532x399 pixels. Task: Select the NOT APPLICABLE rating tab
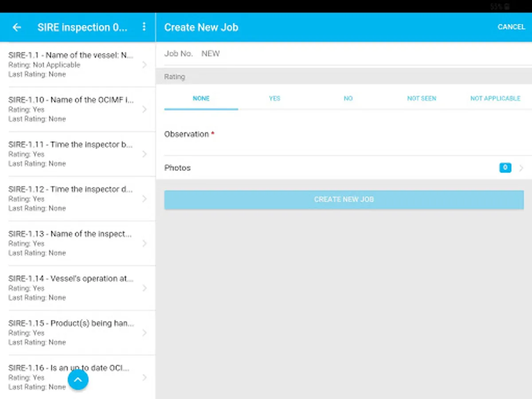(x=495, y=98)
